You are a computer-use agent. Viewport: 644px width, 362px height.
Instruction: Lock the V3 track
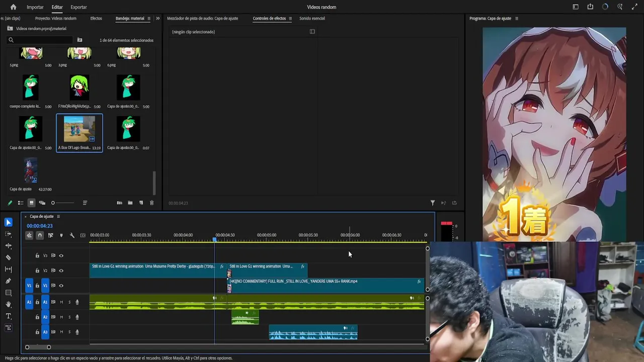(x=37, y=255)
